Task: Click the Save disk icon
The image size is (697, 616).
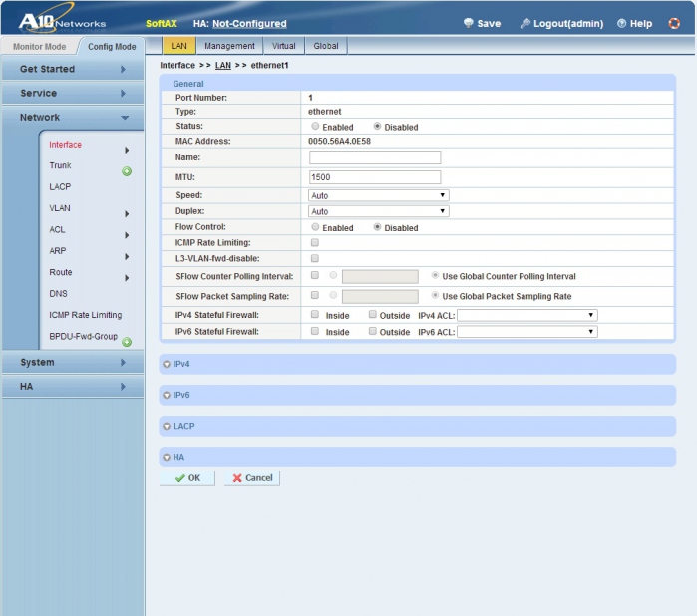Action: pos(468,23)
